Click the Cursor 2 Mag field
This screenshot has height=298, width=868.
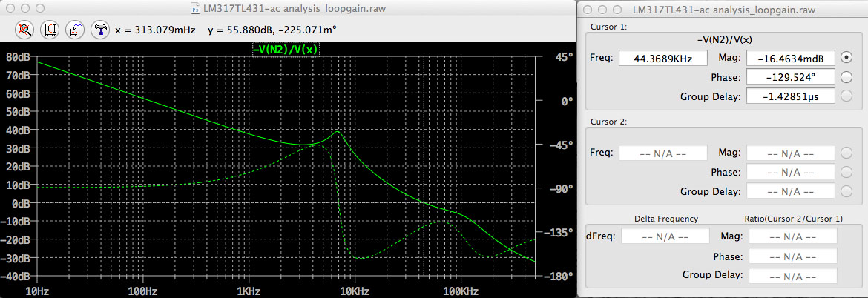click(x=791, y=153)
